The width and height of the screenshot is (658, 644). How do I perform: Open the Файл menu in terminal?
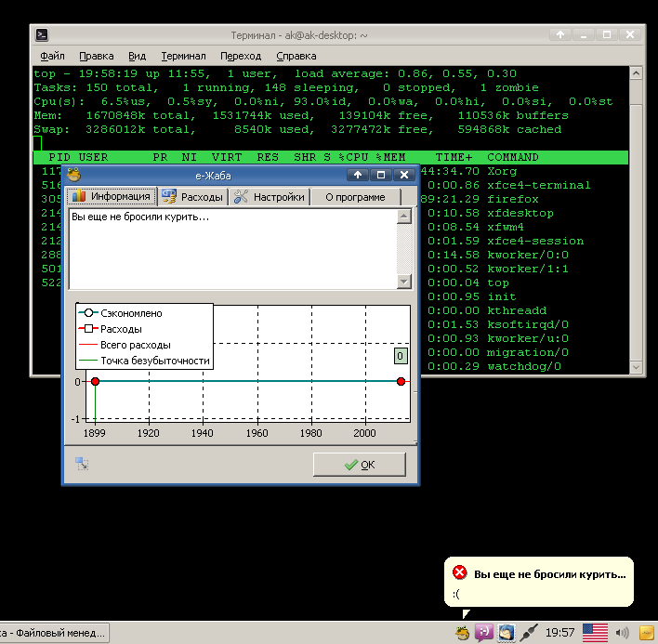click(52, 56)
